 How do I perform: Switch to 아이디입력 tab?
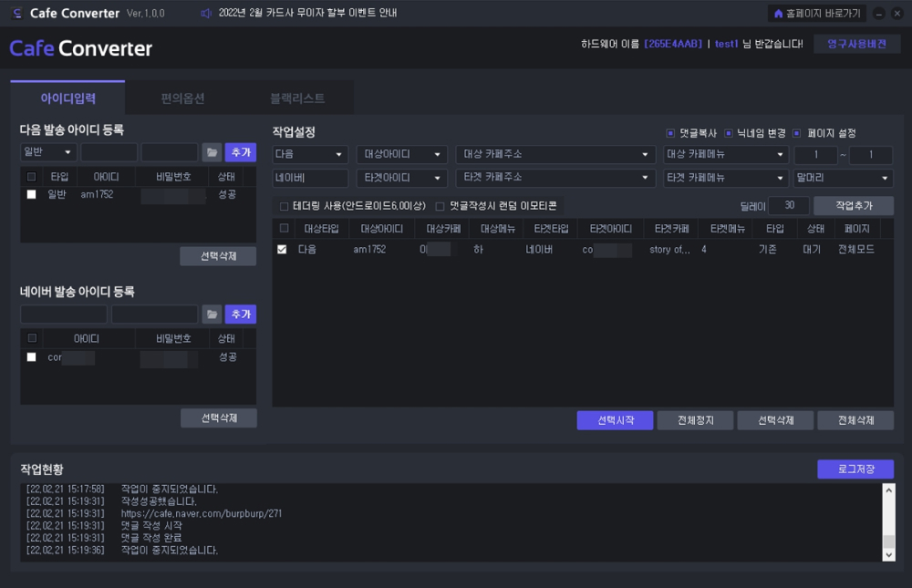tap(68, 98)
